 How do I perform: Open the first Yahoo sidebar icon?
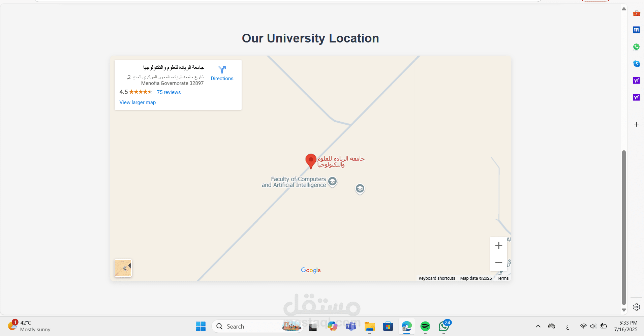click(x=636, y=81)
